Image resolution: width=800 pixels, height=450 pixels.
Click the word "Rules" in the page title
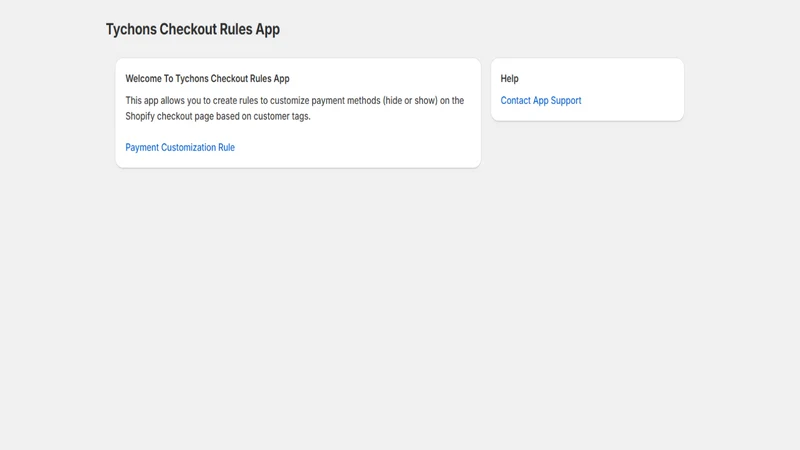(x=236, y=29)
